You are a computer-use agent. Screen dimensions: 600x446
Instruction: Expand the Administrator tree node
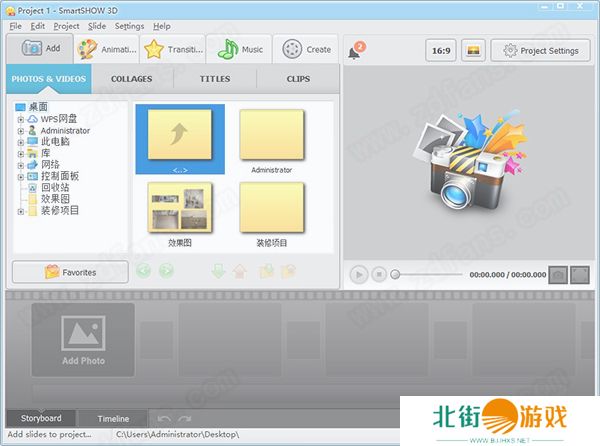tap(20, 131)
